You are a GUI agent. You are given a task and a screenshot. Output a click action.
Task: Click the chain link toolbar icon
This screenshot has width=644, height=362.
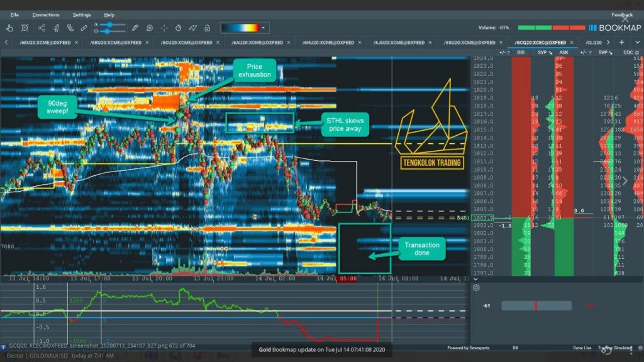[84, 28]
